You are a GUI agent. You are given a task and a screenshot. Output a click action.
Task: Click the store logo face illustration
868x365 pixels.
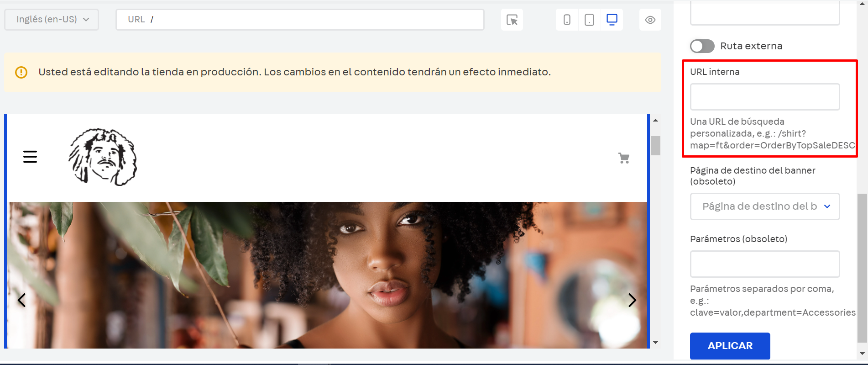[x=103, y=157]
